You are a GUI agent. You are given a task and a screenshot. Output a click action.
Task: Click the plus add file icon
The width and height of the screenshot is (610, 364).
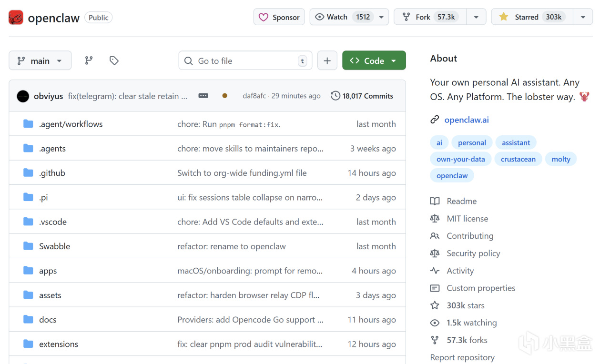[327, 61]
